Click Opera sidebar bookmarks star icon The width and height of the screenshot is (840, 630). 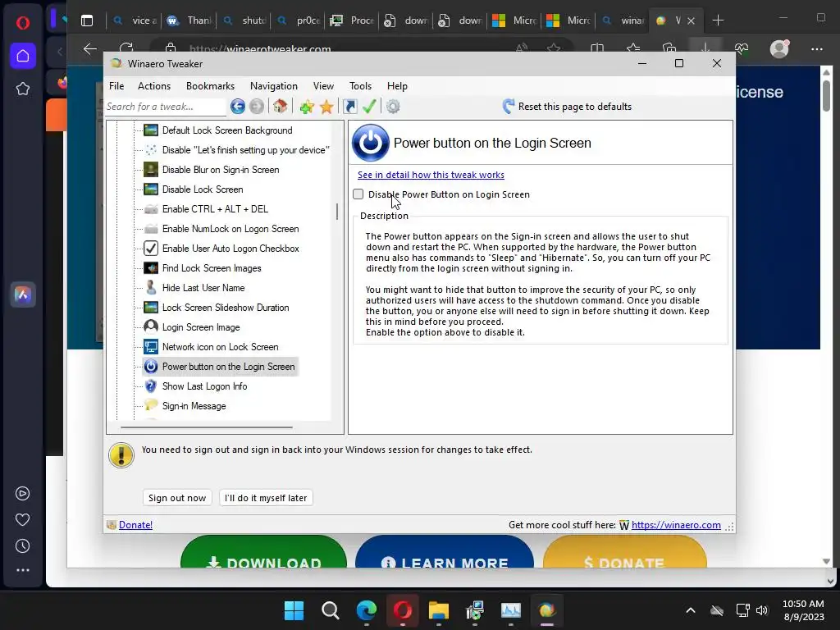tap(22, 89)
